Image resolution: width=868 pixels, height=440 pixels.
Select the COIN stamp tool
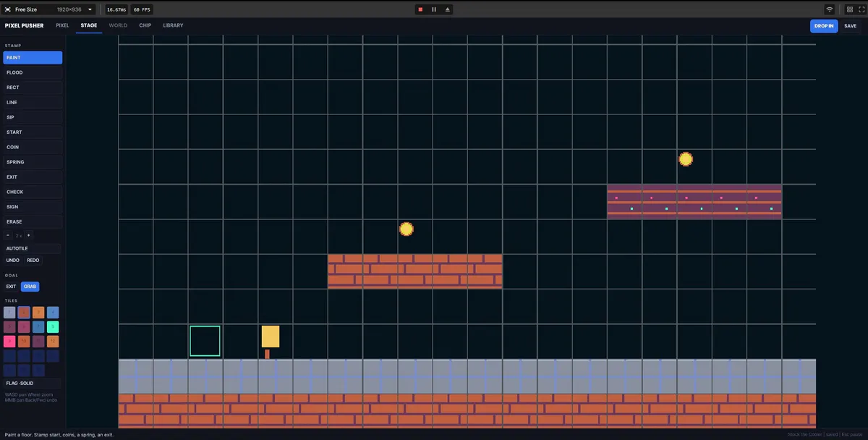coord(33,147)
